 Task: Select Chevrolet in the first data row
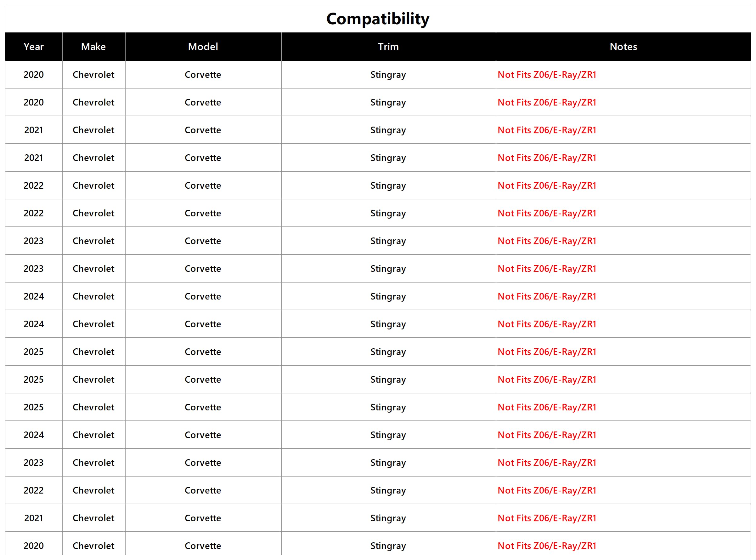93,75
